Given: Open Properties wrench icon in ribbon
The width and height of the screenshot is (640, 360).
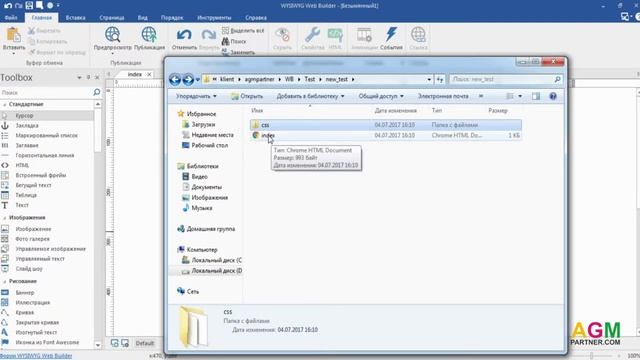Looking at the screenshot, I should point(313,35).
